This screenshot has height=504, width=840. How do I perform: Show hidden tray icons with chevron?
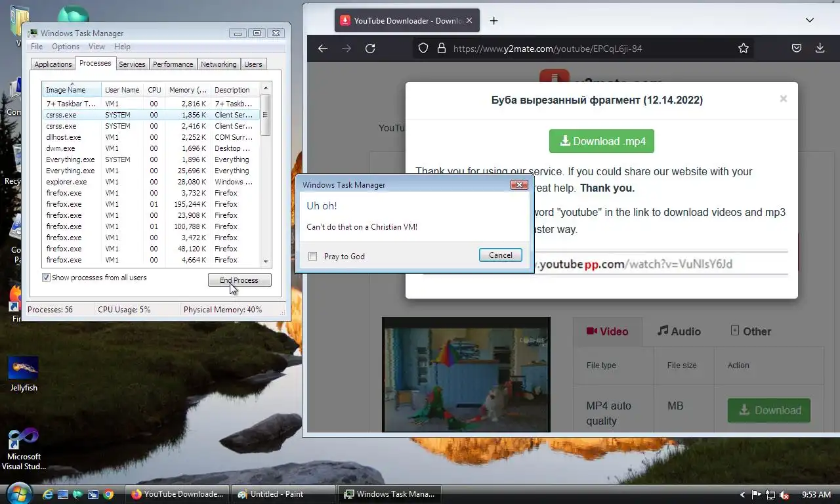click(x=743, y=495)
